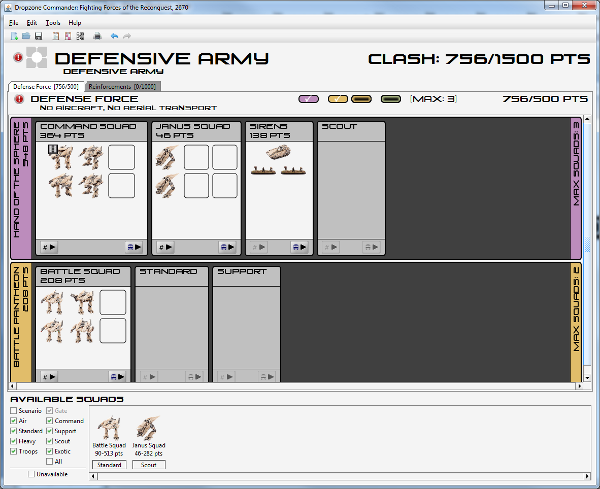
Task: Click the roster vertical scrollbar down arrow
Action: click(x=587, y=378)
